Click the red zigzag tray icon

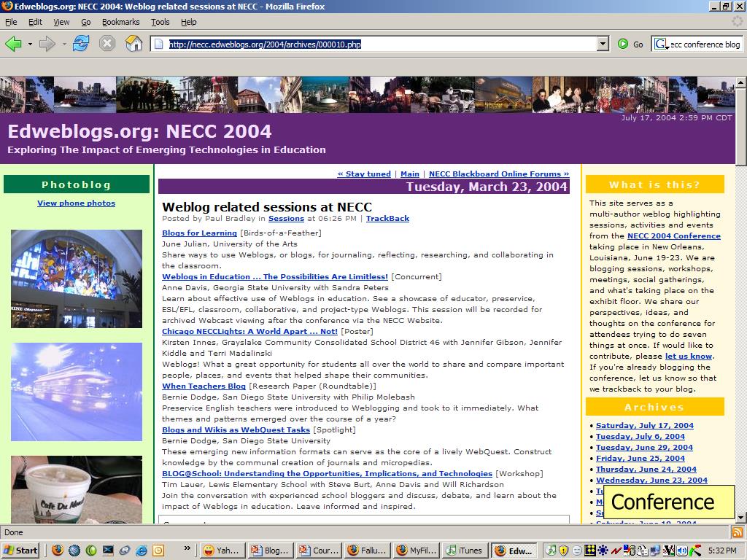(616, 551)
